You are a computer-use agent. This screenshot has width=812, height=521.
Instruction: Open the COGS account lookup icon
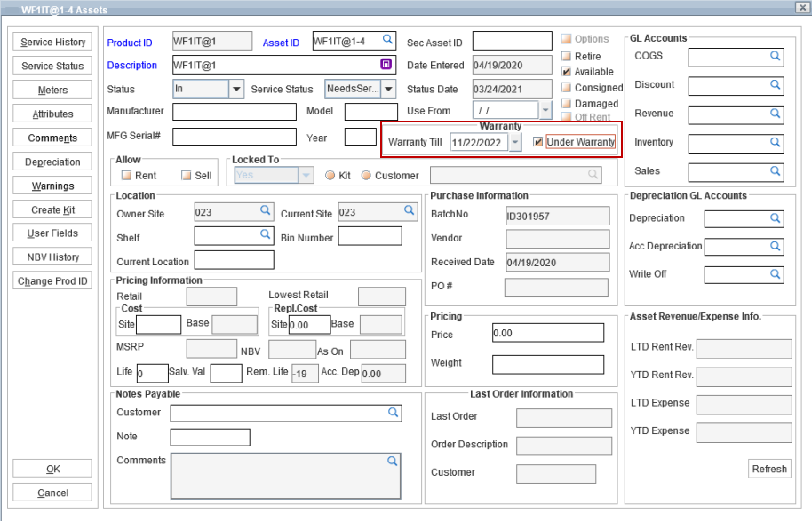pos(775,56)
